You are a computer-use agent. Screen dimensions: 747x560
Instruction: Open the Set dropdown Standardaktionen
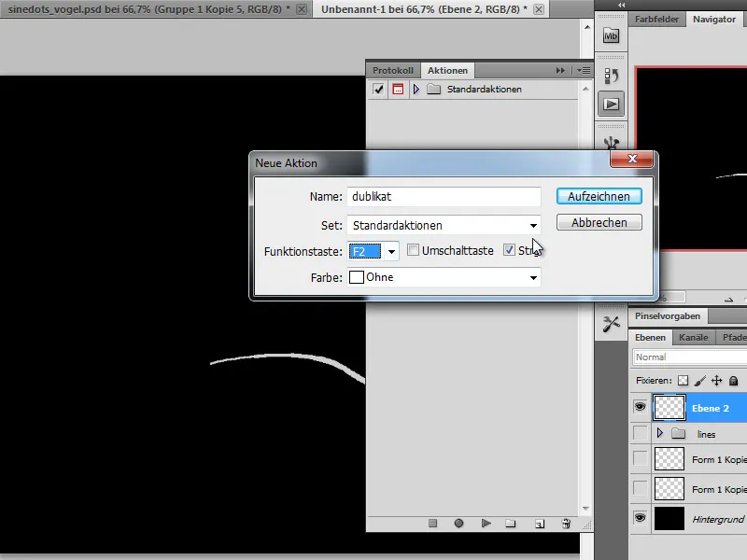pos(444,225)
